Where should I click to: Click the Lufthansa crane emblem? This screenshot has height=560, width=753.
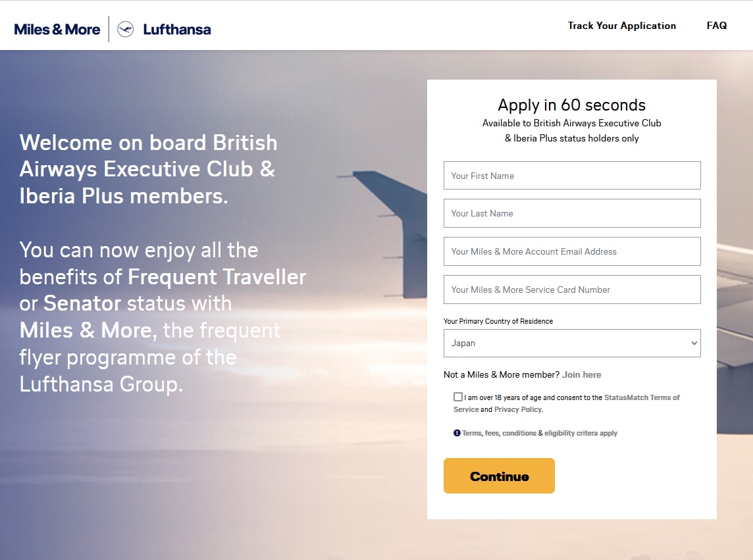point(125,30)
